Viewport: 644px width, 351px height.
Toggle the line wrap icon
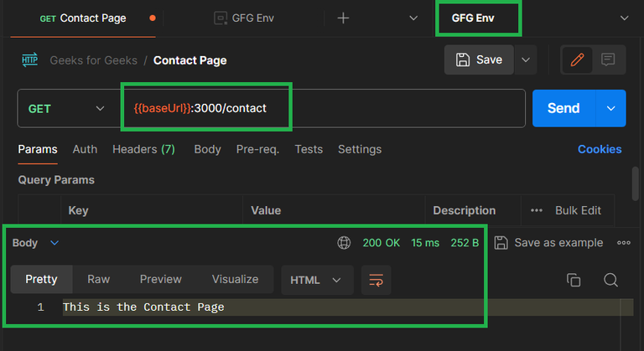point(376,280)
